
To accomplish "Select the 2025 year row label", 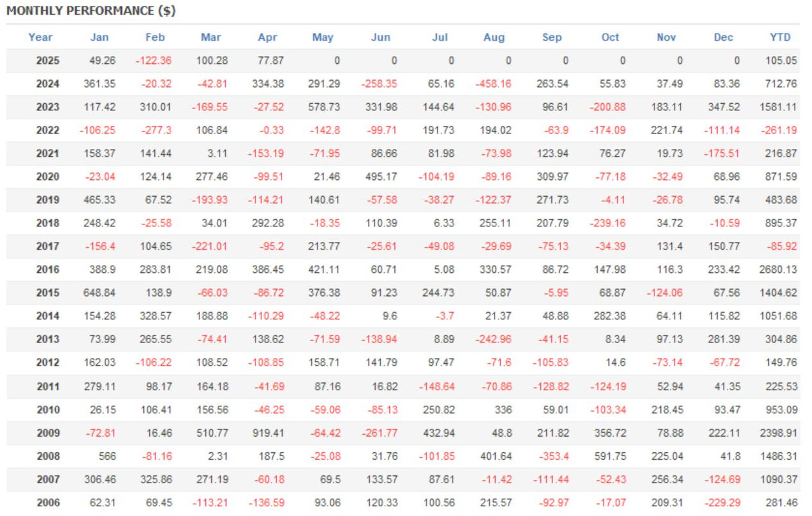I will (x=48, y=61).
